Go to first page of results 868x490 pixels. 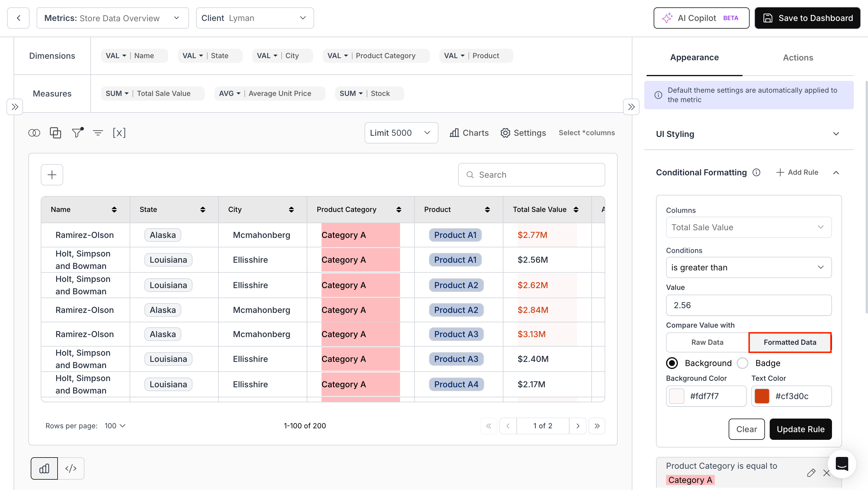(x=489, y=426)
